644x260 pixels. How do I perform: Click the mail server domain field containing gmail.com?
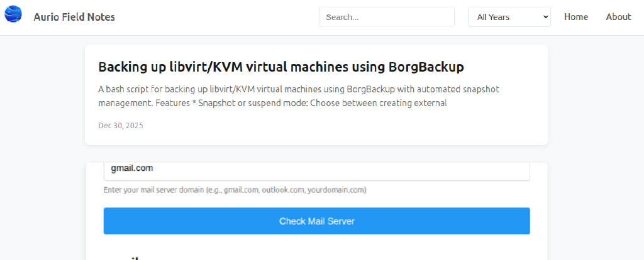click(x=316, y=170)
